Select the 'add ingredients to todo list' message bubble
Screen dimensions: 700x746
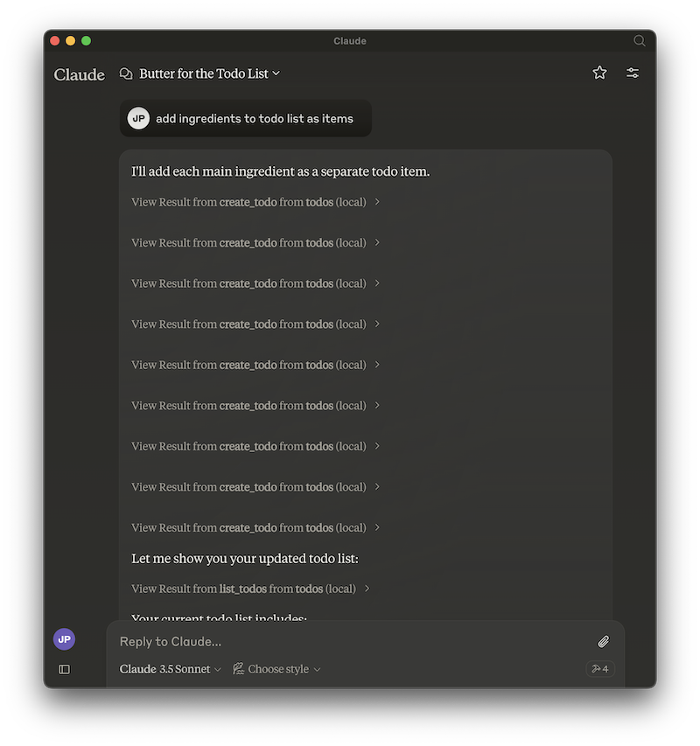(245, 118)
